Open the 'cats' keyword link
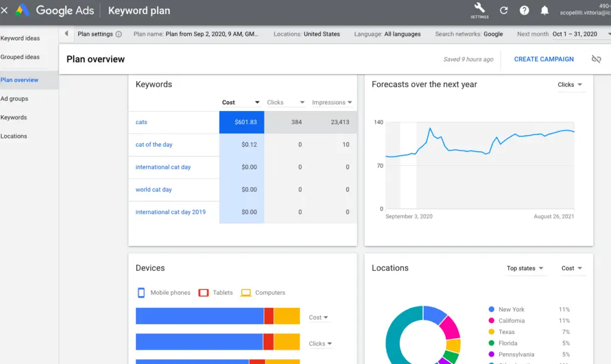The width and height of the screenshot is (611, 364). coord(141,122)
